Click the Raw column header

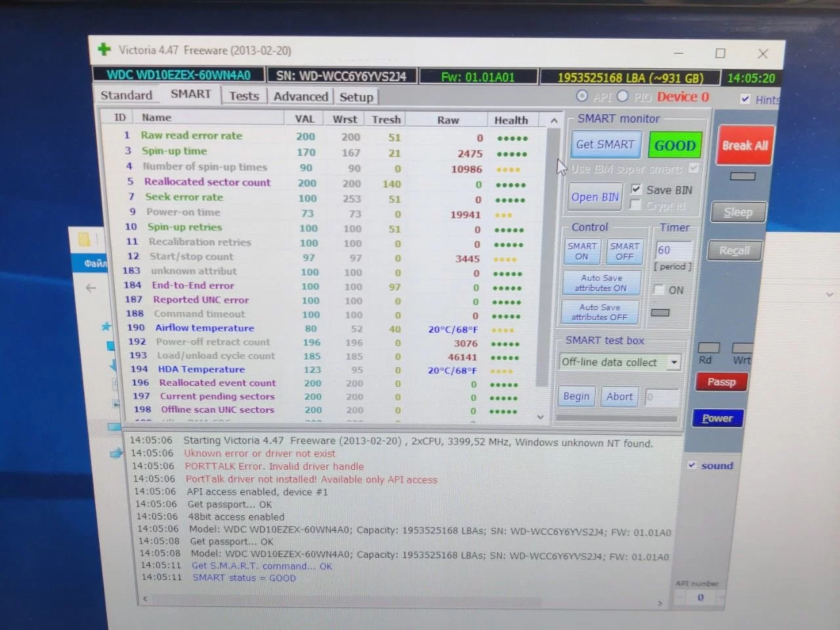coord(448,120)
